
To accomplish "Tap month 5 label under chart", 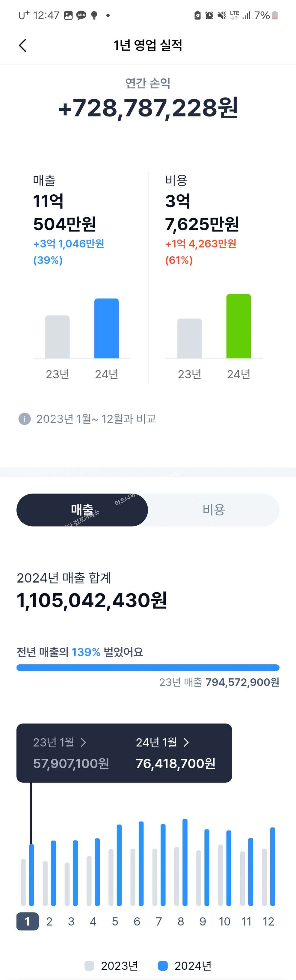I will [x=115, y=921].
